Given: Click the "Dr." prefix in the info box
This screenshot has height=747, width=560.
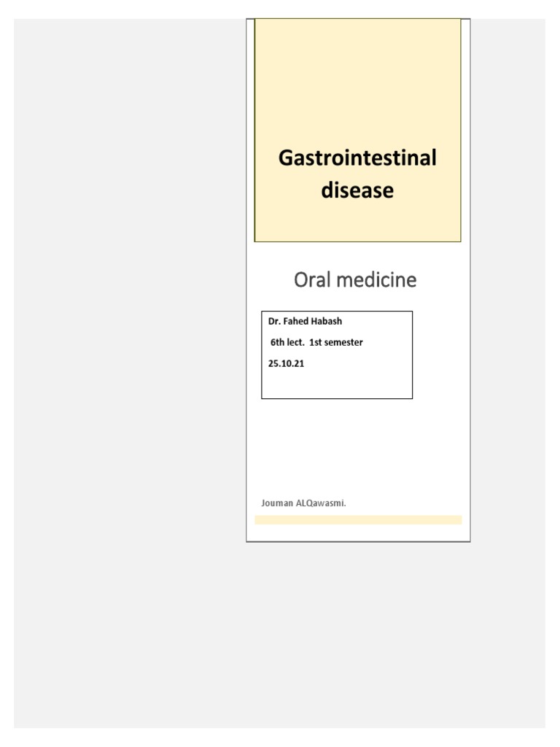Looking at the screenshot, I should tap(274, 322).
